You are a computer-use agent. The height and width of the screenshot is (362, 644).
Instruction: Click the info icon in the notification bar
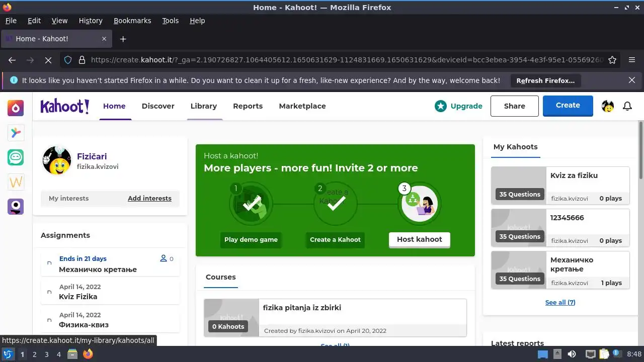click(14, 80)
